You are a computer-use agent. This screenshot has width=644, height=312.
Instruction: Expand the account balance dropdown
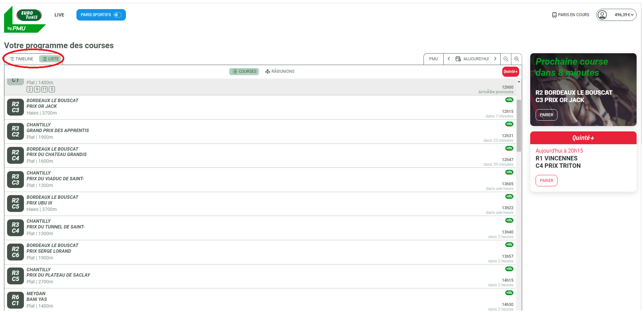coord(624,15)
